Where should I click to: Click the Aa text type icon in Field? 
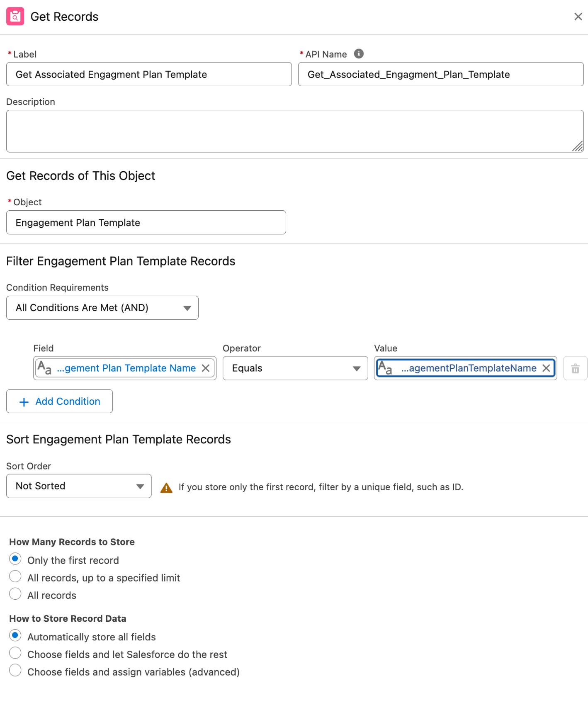tap(44, 368)
